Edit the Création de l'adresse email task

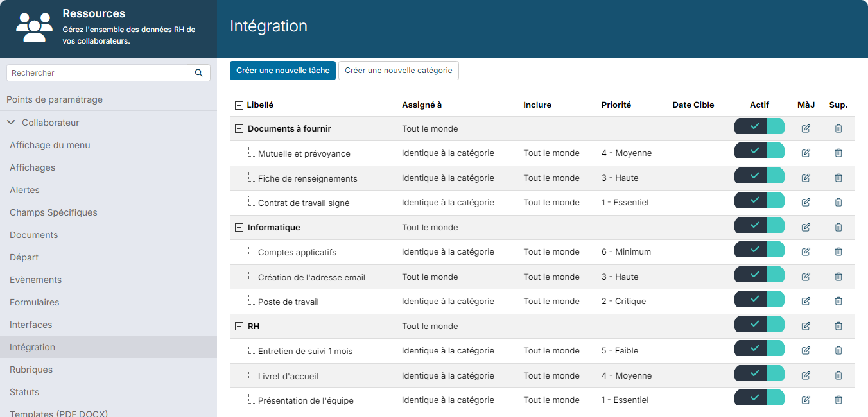806,277
